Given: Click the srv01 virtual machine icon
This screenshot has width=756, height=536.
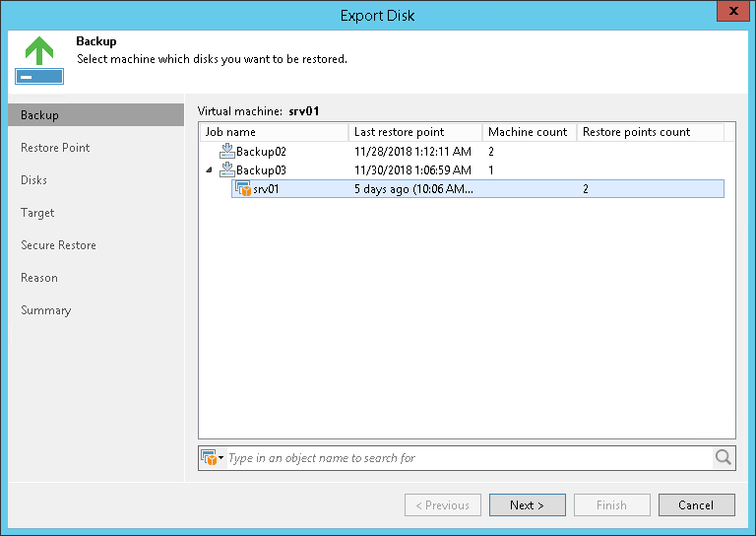Looking at the screenshot, I should [x=243, y=189].
